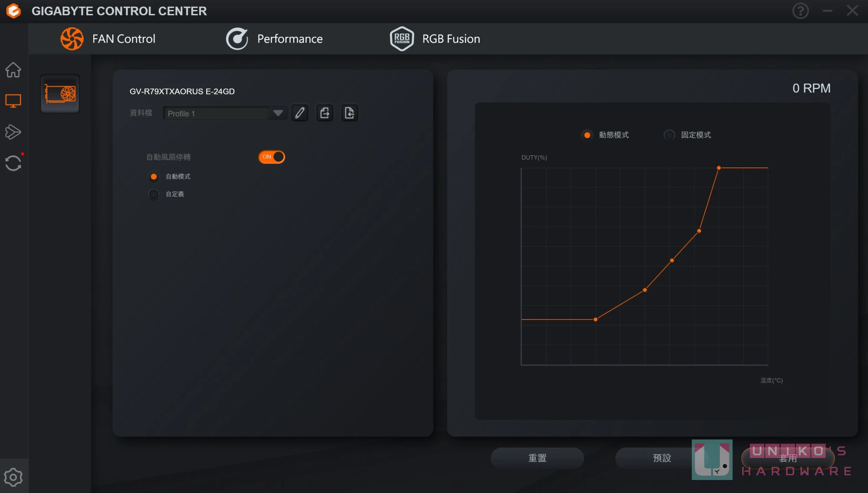
Task: Expand the Profile 1 dropdown
Action: point(225,113)
